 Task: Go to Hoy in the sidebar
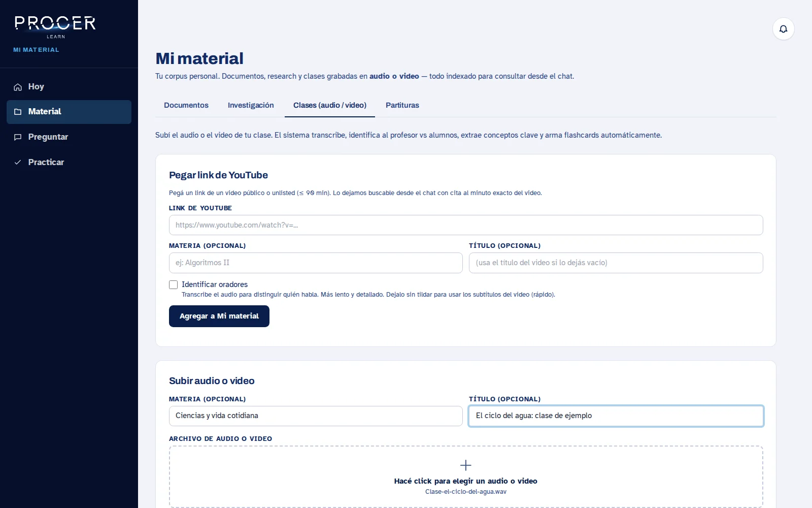[x=69, y=87]
